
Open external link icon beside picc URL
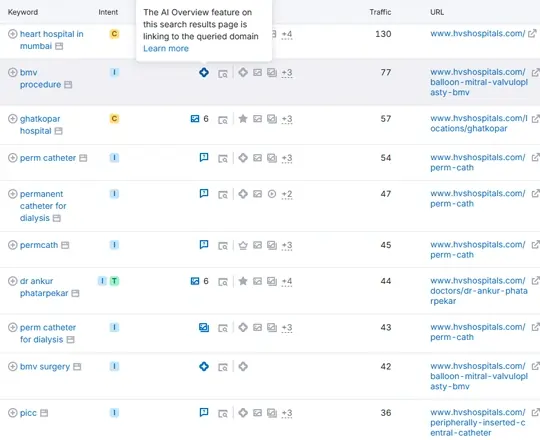click(535, 412)
